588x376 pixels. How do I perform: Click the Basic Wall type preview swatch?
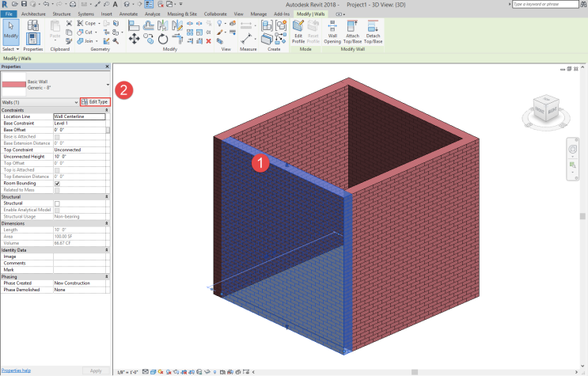coord(13,84)
